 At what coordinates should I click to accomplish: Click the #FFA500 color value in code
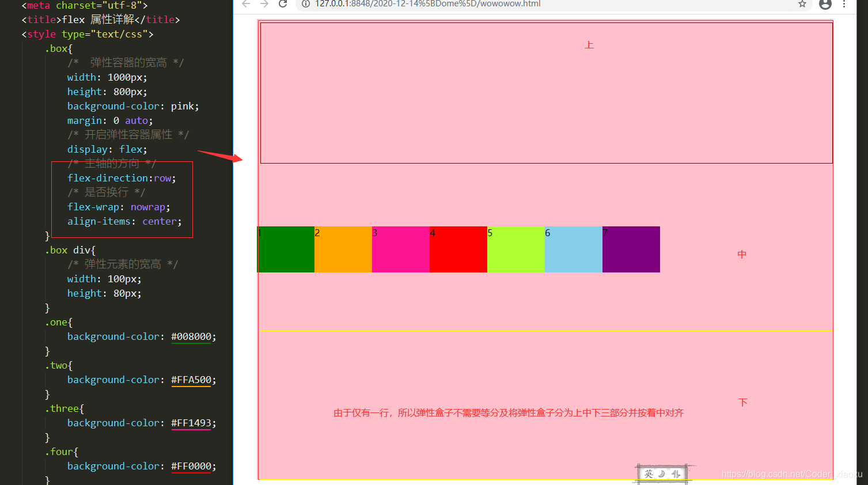pyautogui.click(x=191, y=380)
